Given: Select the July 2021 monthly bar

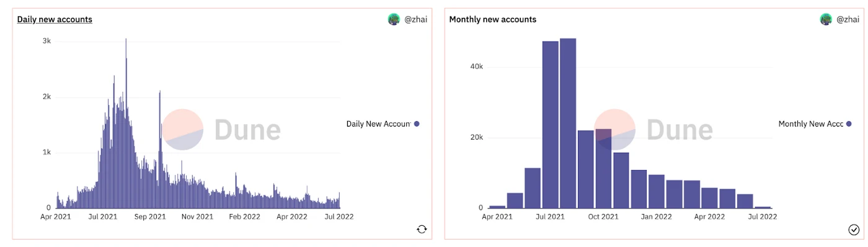Looking at the screenshot, I should pyautogui.click(x=550, y=125).
